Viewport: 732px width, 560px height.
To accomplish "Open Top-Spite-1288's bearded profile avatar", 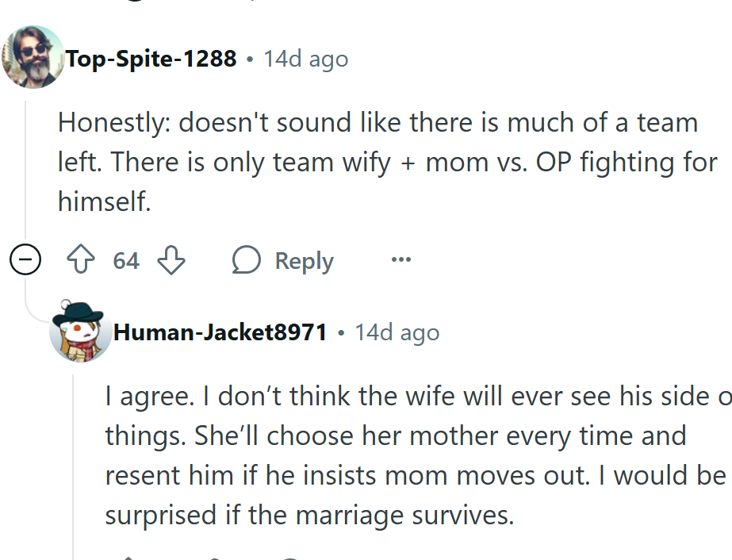I will (33, 57).
